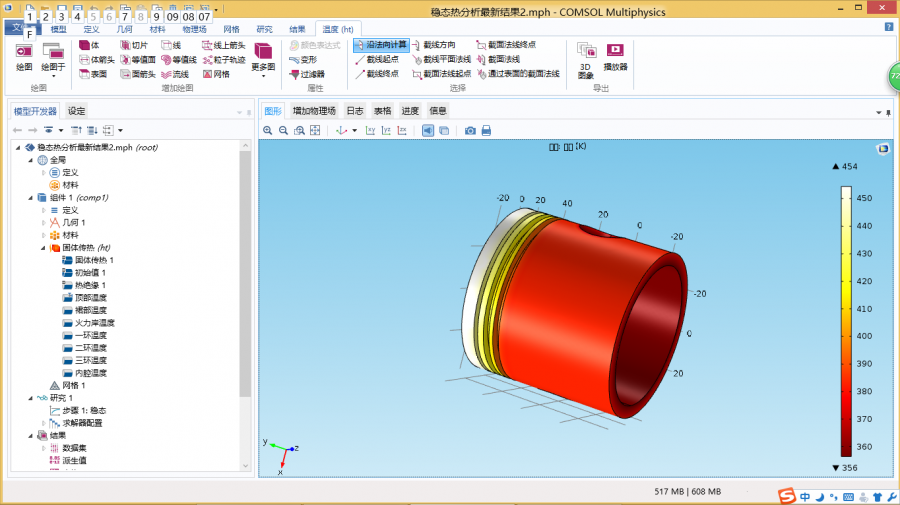The image size is (900, 505).
Task: Switch to the 日志 log tab
Action: [355, 111]
